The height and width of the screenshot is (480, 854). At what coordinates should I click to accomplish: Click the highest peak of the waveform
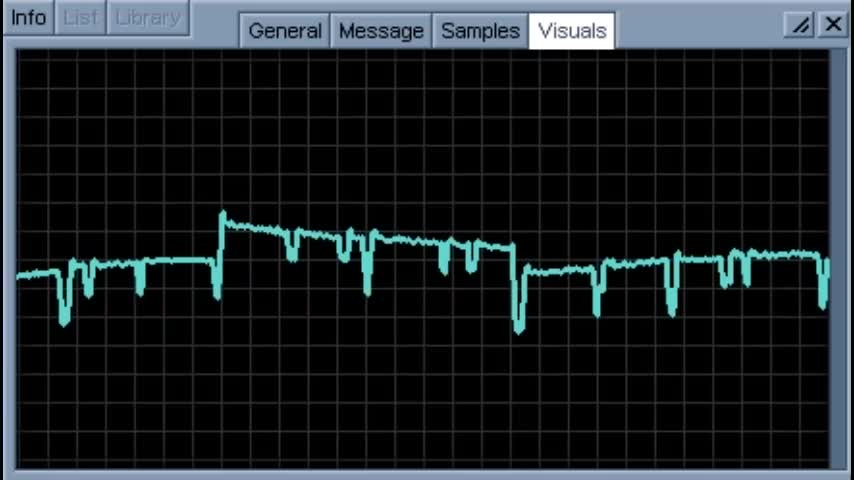[x=223, y=215]
